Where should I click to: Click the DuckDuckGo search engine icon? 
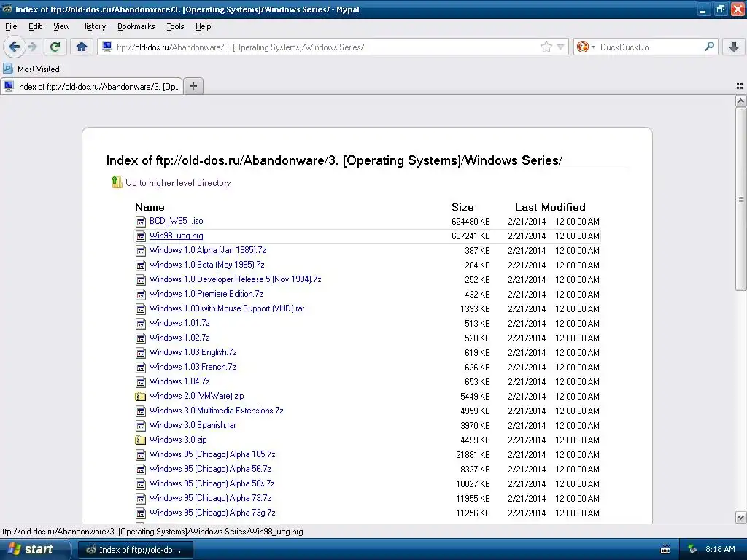[582, 47]
